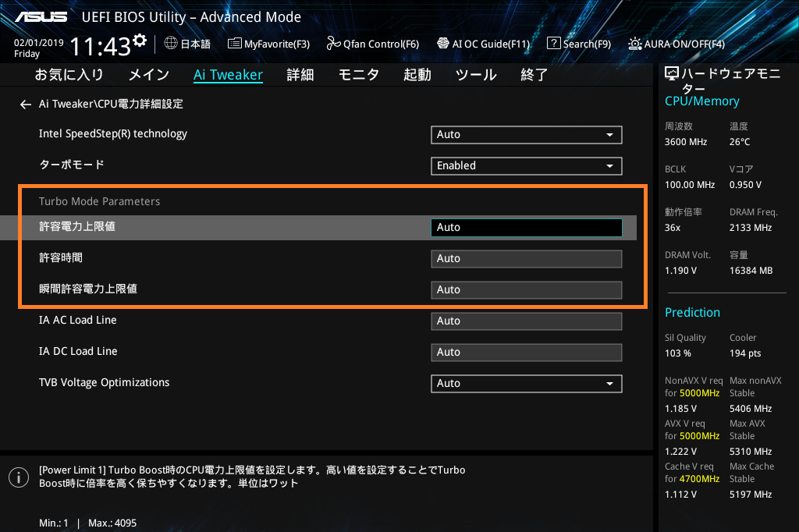Image resolution: width=799 pixels, height=532 pixels.
Task: Open the Intel SpeedStep technology dropdown
Action: pos(527,134)
